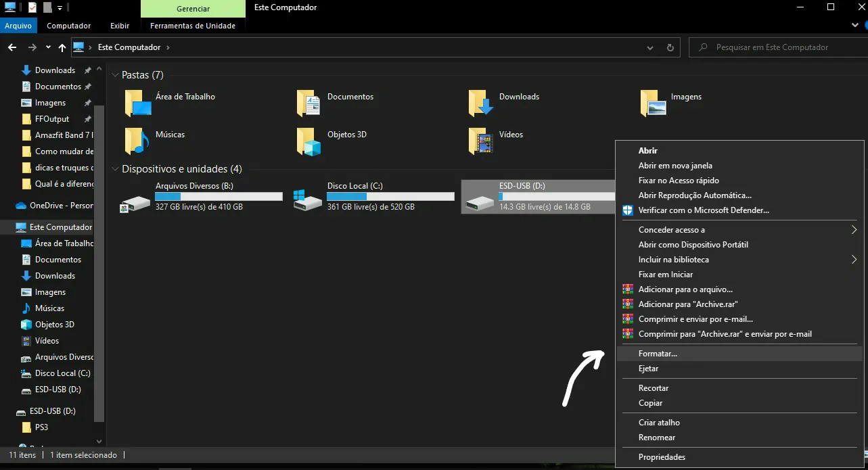The height and width of the screenshot is (470, 868).
Task: Click the Back navigation arrow
Action: [x=12, y=47]
